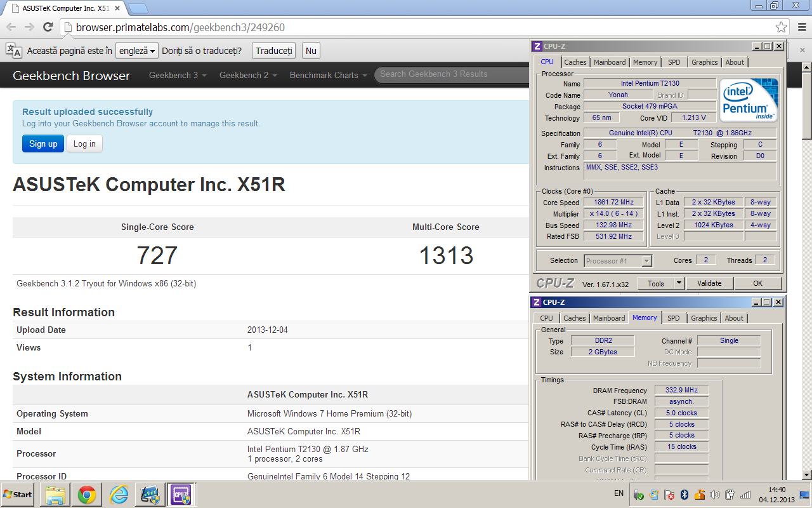Select CPU tab in lower CPU-Z window
Image resolution: width=812 pixels, height=508 pixels.
click(x=546, y=318)
